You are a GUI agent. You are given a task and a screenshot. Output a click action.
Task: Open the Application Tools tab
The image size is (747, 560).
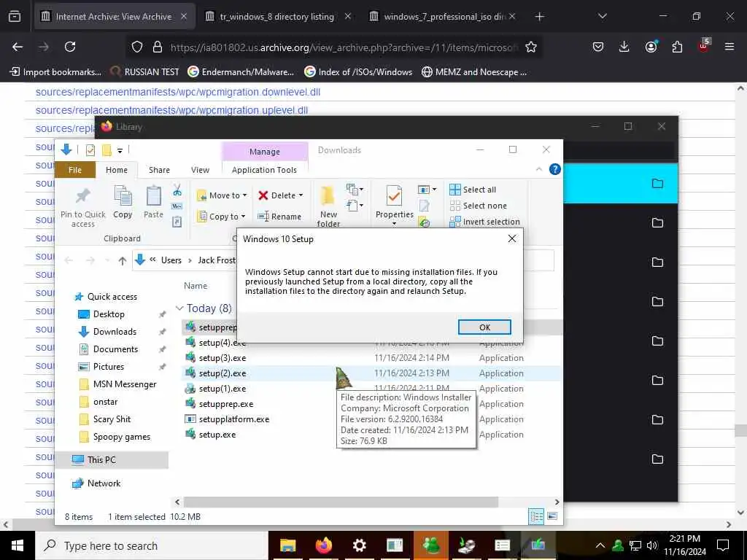[264, 170]
